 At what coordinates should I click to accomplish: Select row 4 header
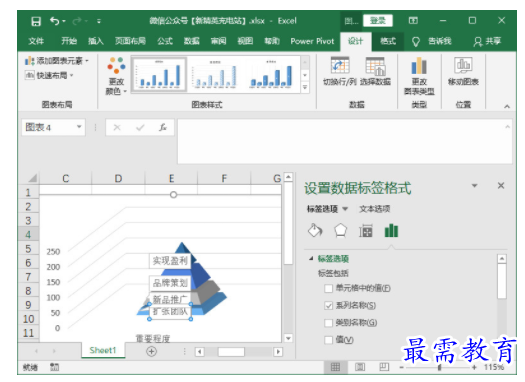28,235
